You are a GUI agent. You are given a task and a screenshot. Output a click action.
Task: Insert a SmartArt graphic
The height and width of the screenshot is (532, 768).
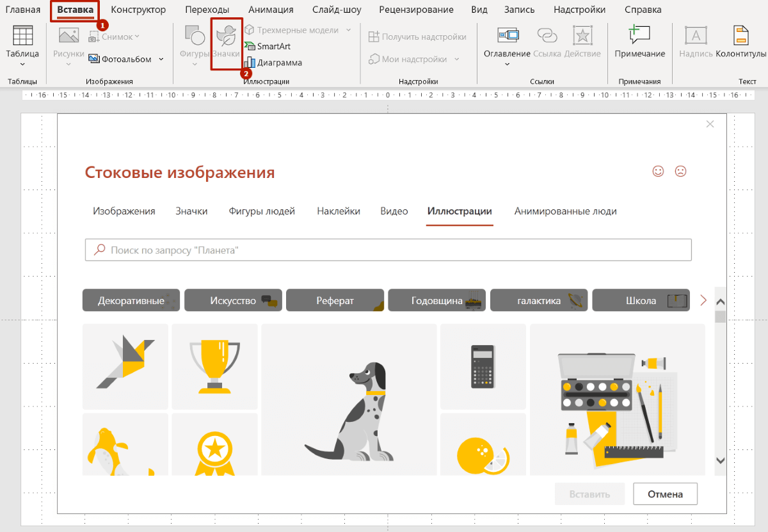pos(268,46)
